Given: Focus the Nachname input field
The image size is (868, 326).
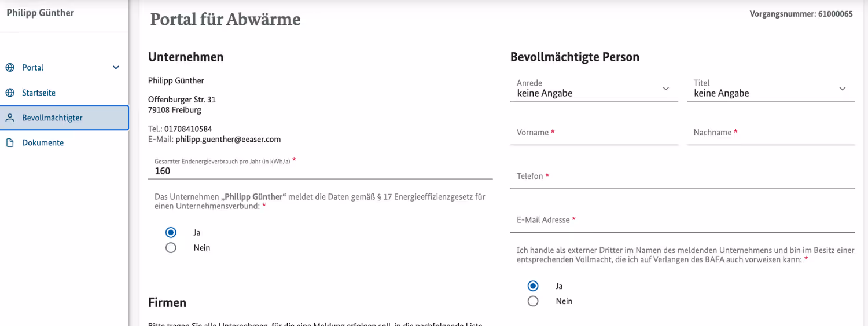Looking at the screenshot, I should (x=771, y=133).
